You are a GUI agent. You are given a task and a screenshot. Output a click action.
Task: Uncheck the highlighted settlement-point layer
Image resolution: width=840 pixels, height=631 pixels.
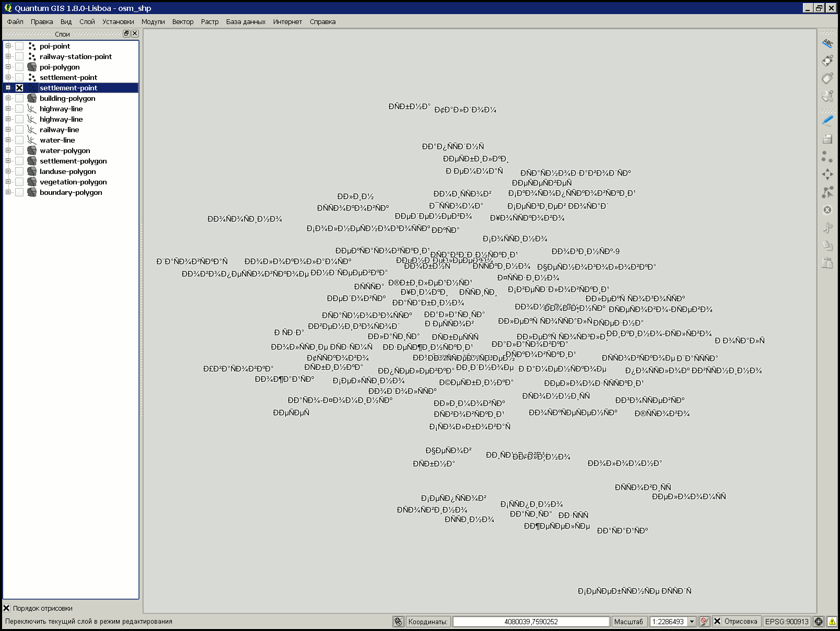click(x=19, y=88)
